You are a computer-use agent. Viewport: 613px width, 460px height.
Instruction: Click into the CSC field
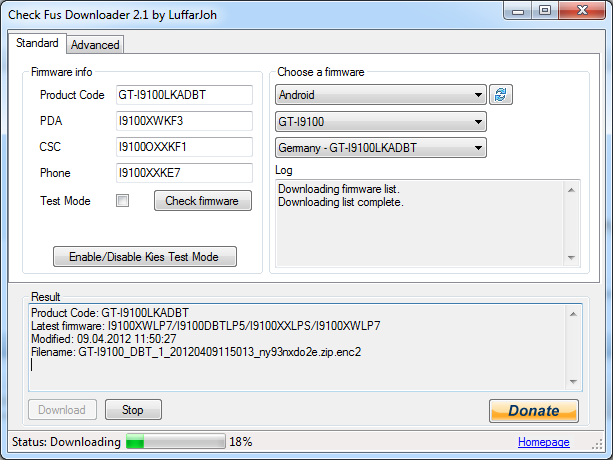(x=184, y=147)
